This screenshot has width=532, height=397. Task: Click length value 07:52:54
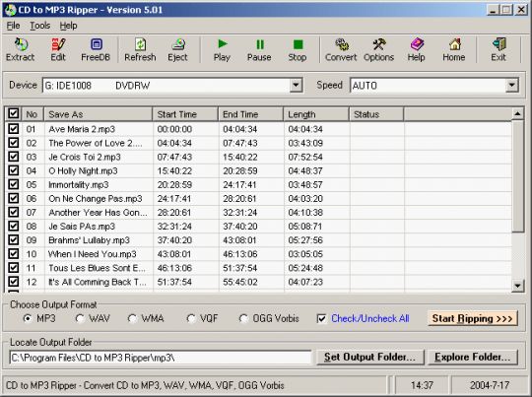click(305, 157)
